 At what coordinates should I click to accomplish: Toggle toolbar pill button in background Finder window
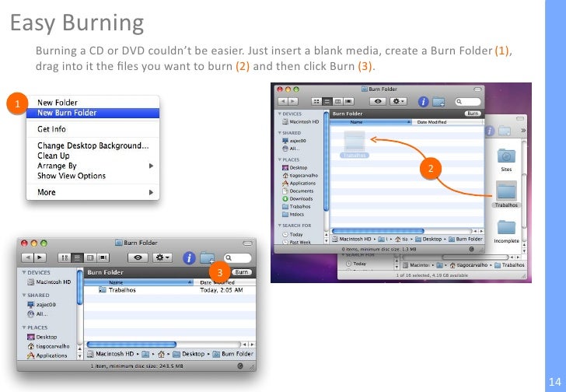[520, 118]
